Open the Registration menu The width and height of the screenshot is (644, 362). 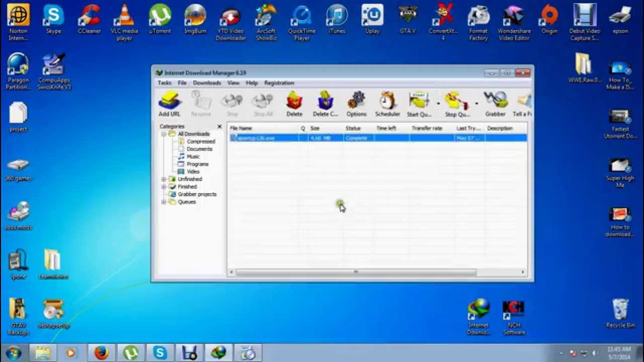point(279,83)
